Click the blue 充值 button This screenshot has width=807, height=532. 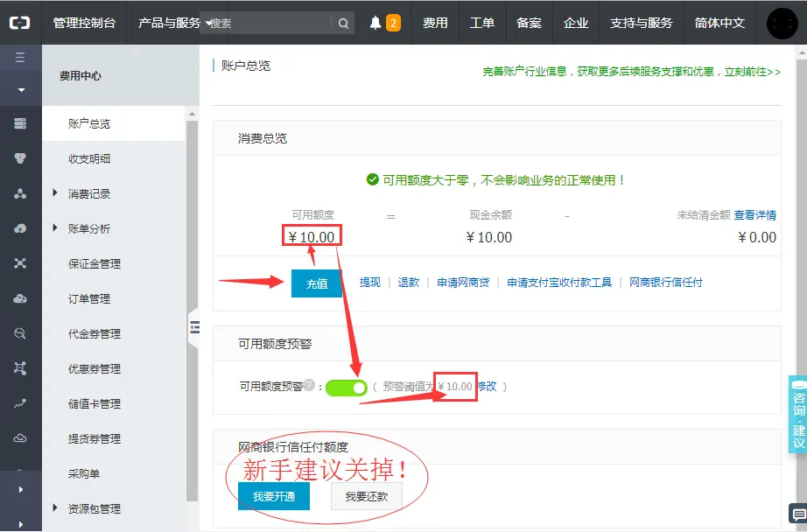[x=317, y=283]
